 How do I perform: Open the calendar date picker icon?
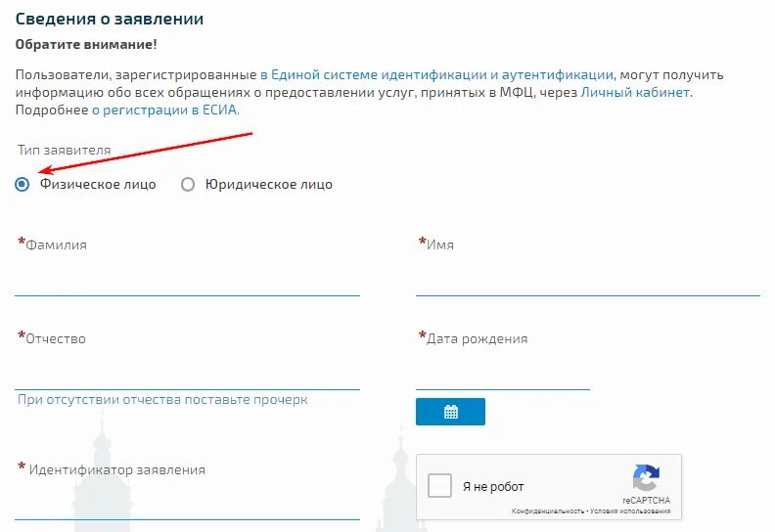pos(450,412)
